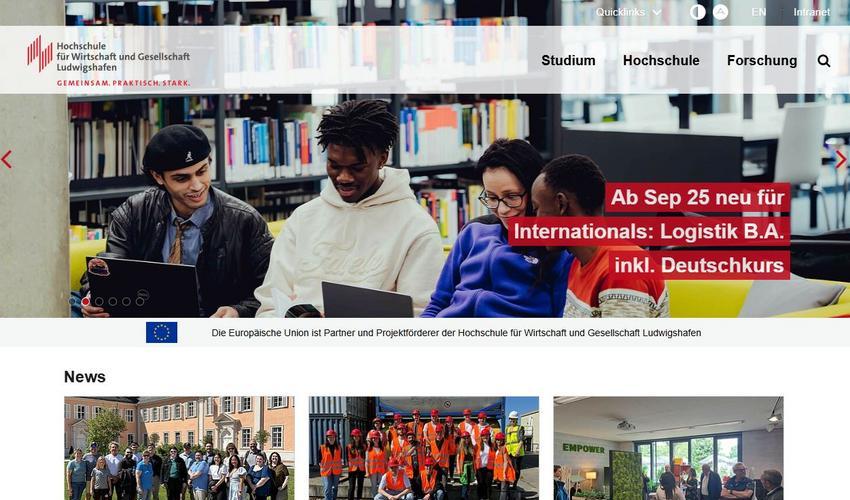Click the European Union flag icon
850x500 pixels.
(x=162, y=332)
